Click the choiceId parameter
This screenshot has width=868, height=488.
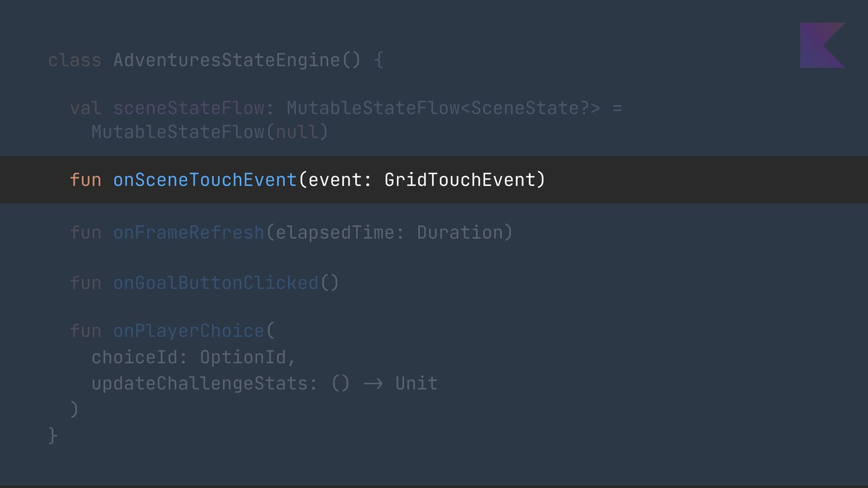(134, 357)
